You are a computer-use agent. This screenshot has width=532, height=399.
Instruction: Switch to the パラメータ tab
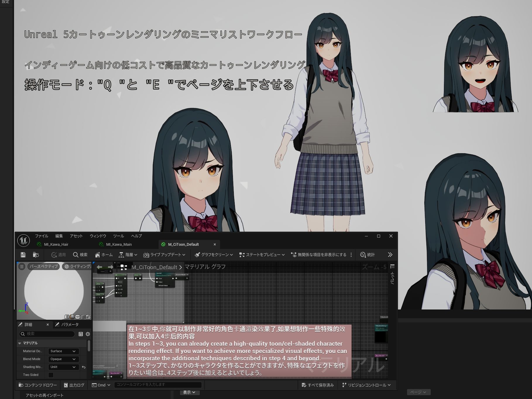(x=67, y=324)
